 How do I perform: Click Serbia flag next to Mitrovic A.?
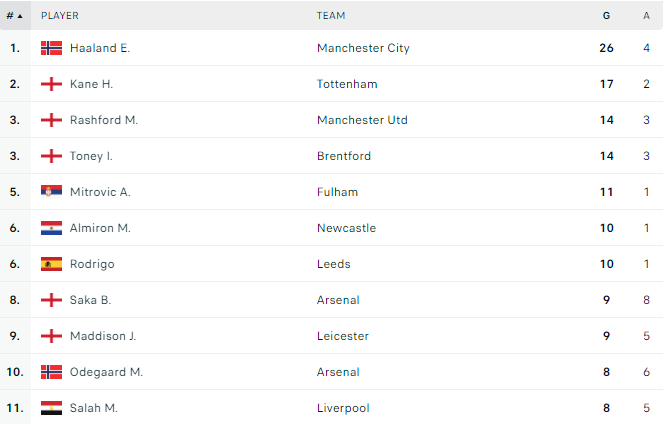tap(51, 192)
